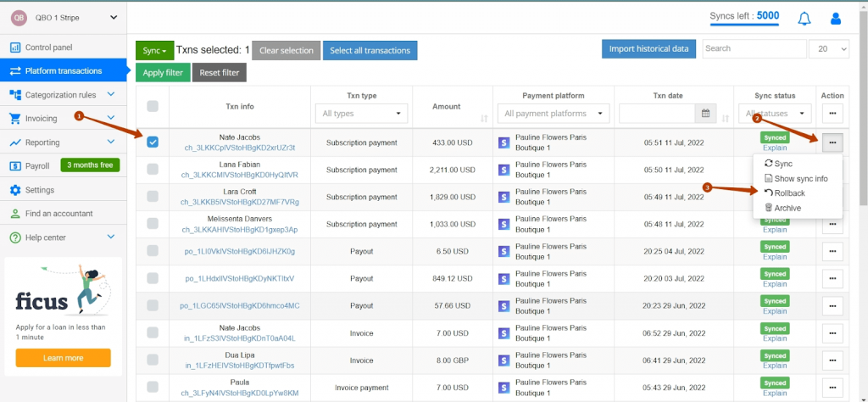Open the ch_3LKKCMIVStoHBgKD0HyQItVR transaction link
Screen dimensions: 868x402
pyautogui.click(x=240, y=175)
